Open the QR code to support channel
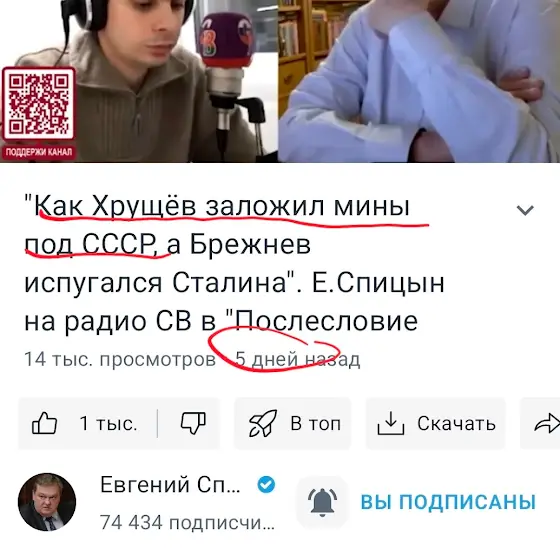The image size is (560, 560). pos(39,104)
